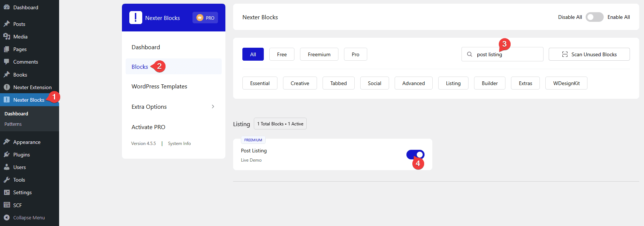This screenshot has width=644, height=226.
Task: Click the Tools wrench icon
Action: pos(7,180)
